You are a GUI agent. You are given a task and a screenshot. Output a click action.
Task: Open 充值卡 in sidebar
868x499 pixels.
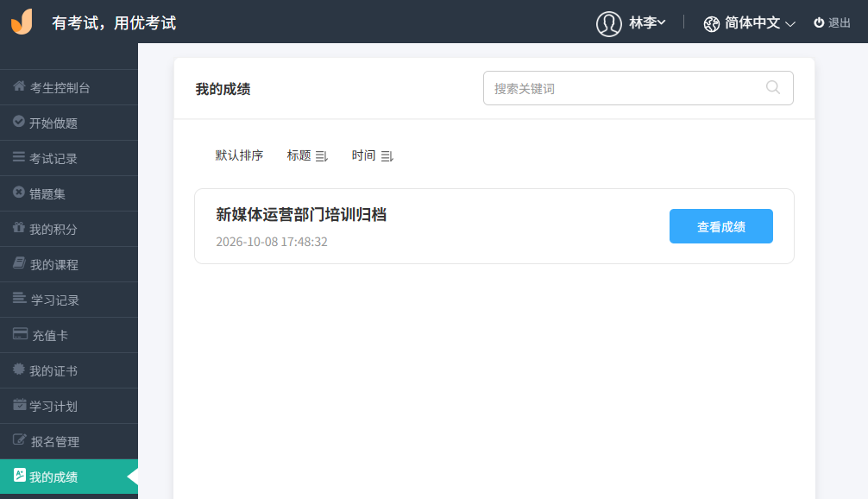pos(69,336)
